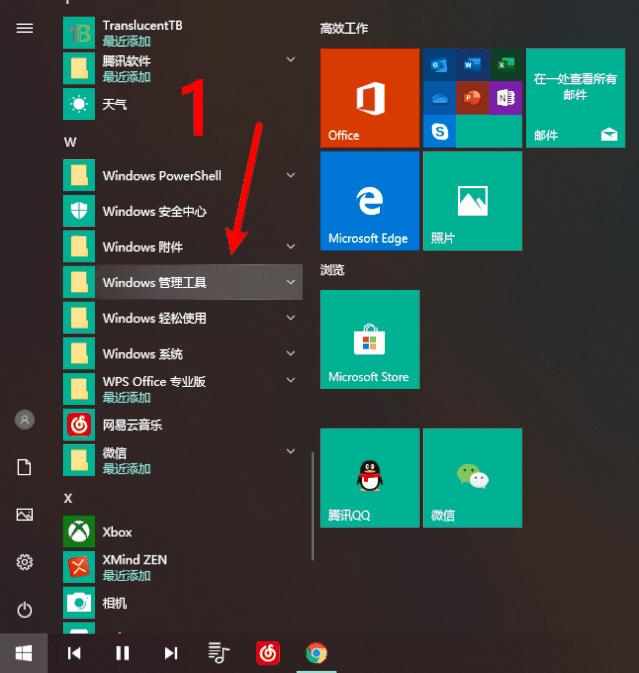Screen dimensions: 639x673
Task: Open Settings gear in start sidebar
Action: [x=24, y=562]
